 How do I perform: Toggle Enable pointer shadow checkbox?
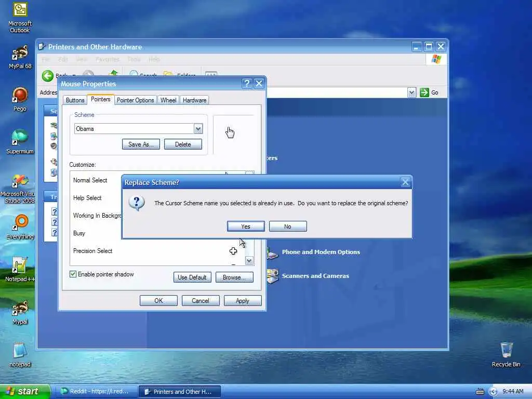point(73,274)
